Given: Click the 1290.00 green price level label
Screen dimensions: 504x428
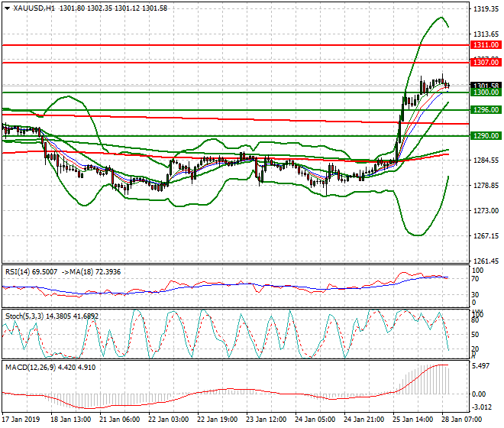Looking at the screenshot, I should [486, 136].
